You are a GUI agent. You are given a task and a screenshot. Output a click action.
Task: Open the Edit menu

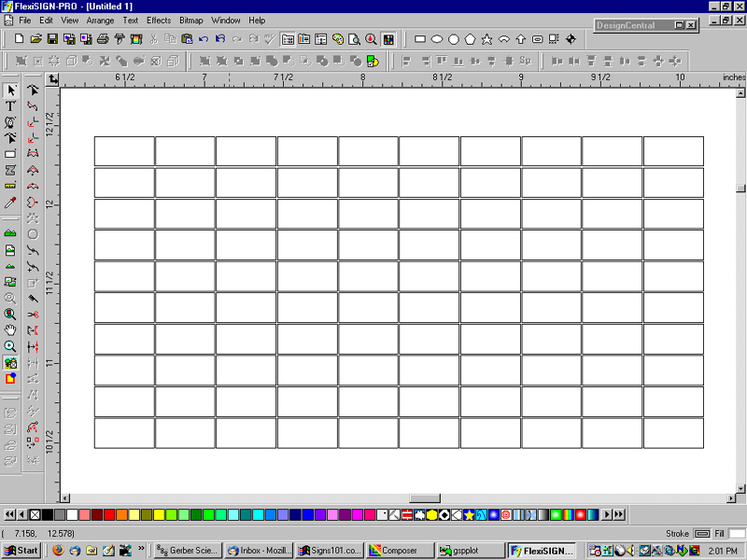46,21
